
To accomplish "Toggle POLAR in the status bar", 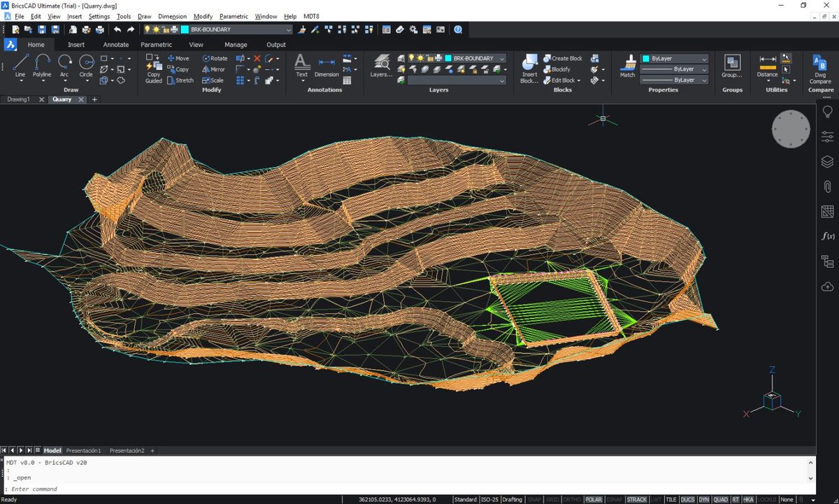I will click(x=594, y=500).
